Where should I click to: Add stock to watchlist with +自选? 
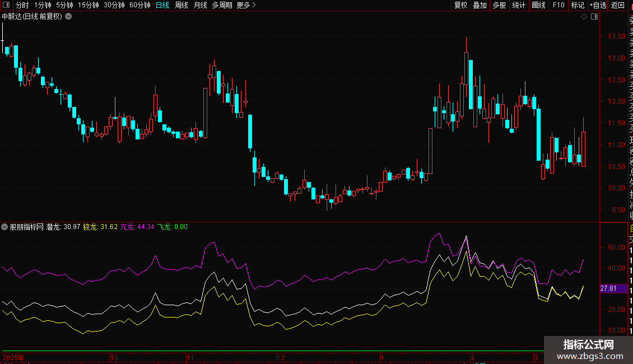click(x=598, y=5)
